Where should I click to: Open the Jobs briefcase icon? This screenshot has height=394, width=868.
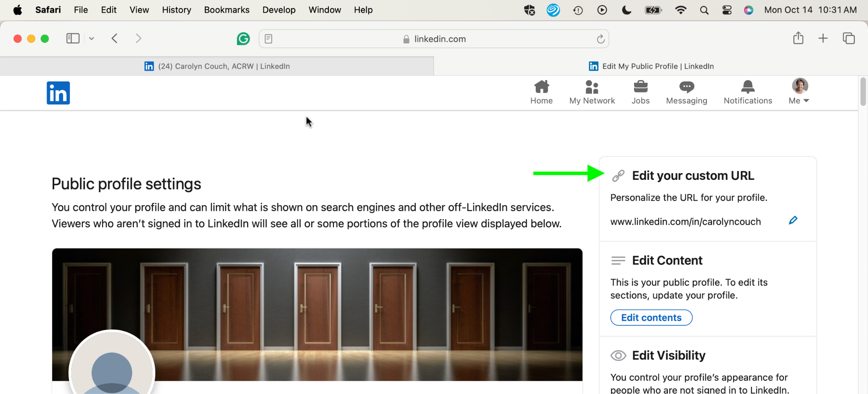click(x=640, y=87)
